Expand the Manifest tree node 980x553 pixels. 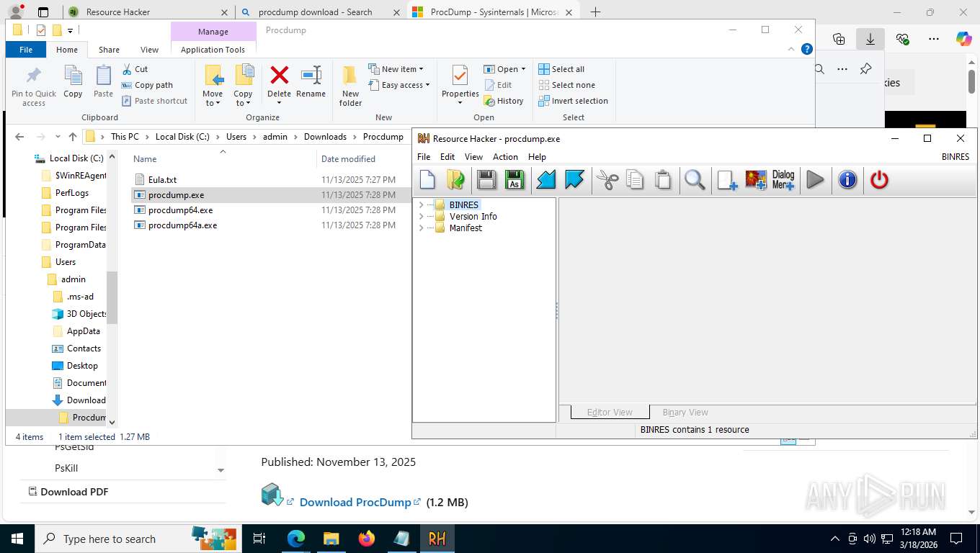(x=422, y=228)
